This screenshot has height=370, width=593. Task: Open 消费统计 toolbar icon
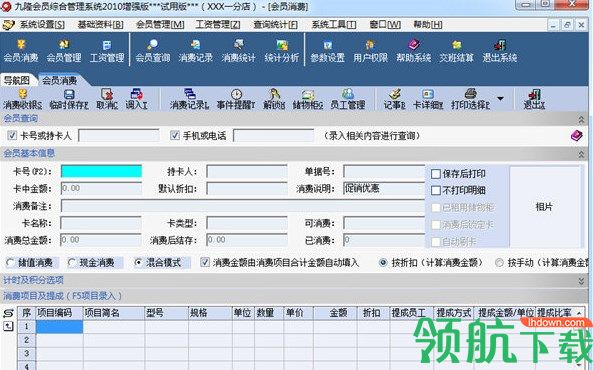pyautogui.click(x=239, y=51)
